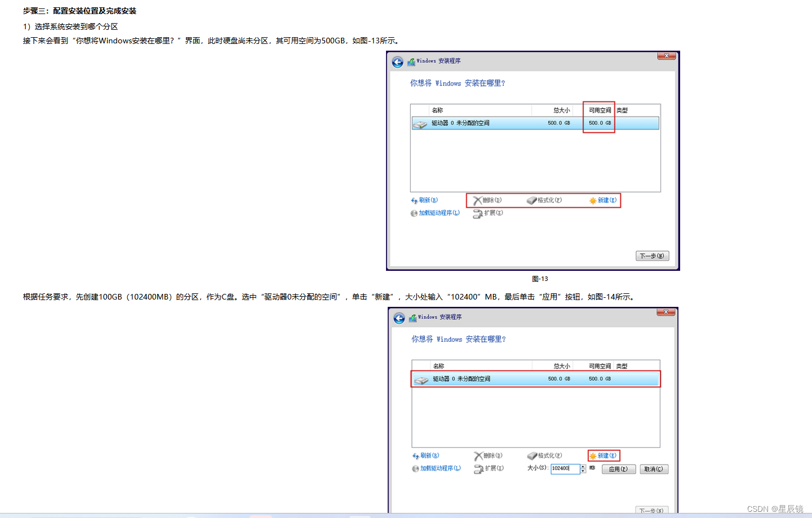
Task: Click 加载驱动程序(L) in the lower dialog
Action: [x=437, y=468]
